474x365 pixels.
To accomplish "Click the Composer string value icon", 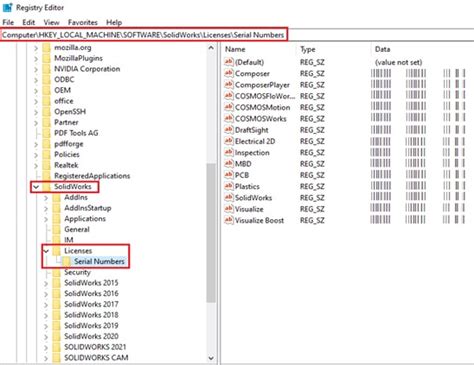I will click(x=229, y=73).
